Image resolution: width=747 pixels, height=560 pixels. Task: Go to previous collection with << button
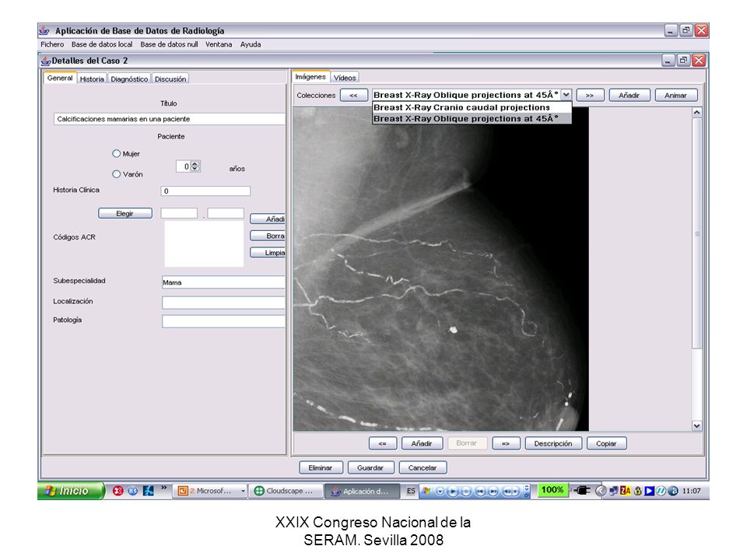click(x=354, y=95)
